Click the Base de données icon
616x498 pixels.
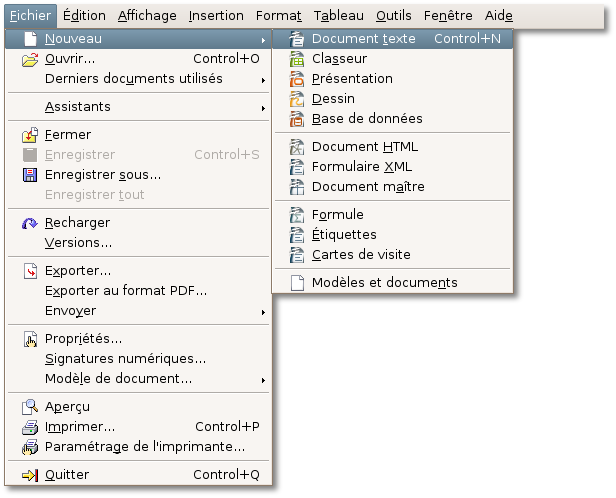click(297, 119)
